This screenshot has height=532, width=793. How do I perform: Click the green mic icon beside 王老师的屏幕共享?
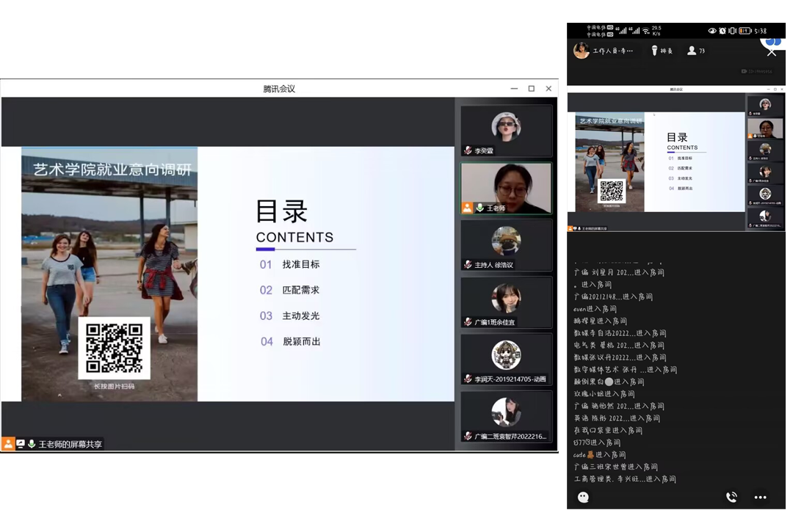pyautogui.click(x=32, y=444)
